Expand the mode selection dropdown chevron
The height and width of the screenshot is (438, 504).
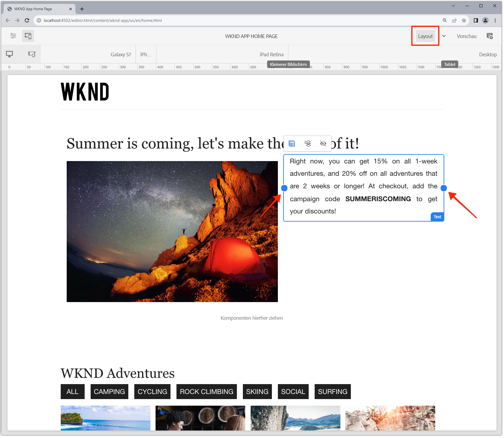pyautogui.click(x=444, y=36)
